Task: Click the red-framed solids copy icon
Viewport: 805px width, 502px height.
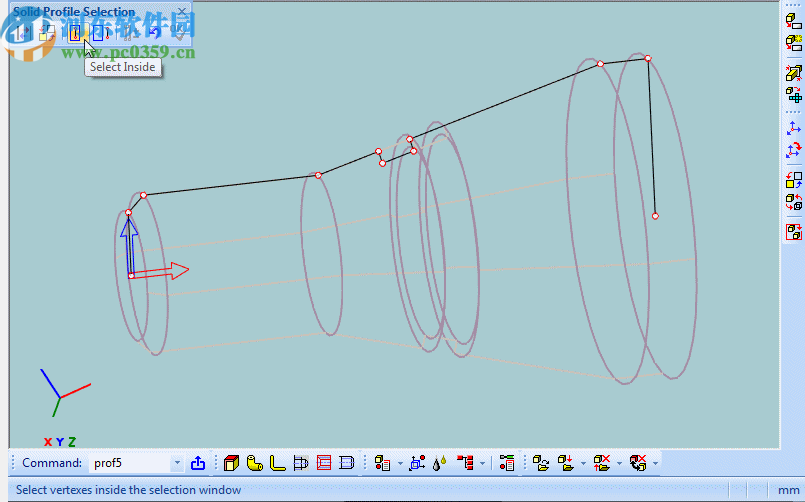Action: (794, 232)
